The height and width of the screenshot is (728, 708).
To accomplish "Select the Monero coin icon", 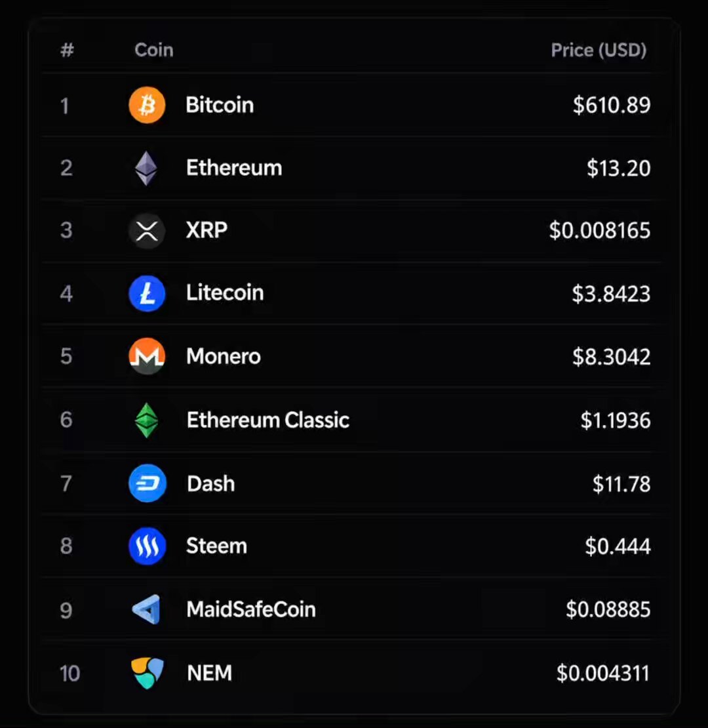I will (x=147, y=356).
